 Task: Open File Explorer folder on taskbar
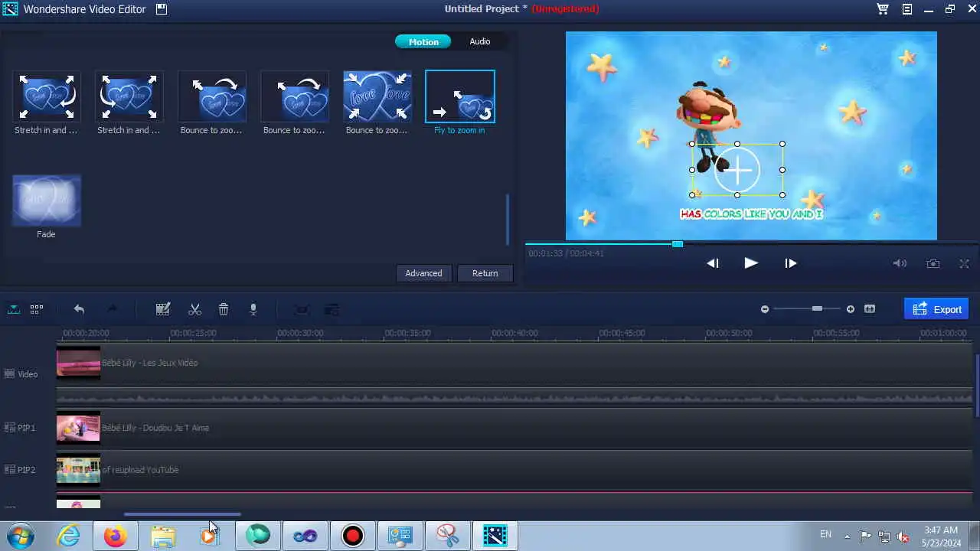163,536
